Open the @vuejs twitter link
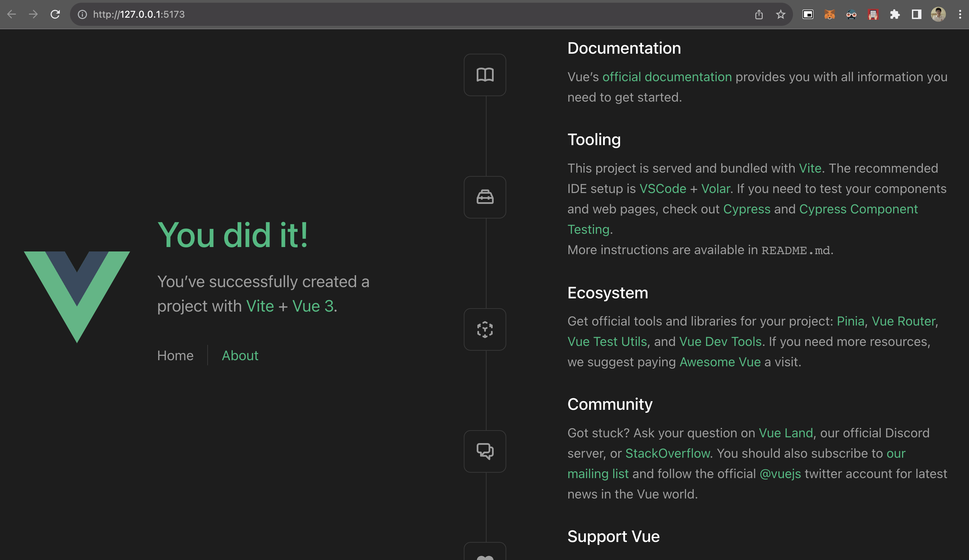969x560 pixels. click(x=780, y=474)
